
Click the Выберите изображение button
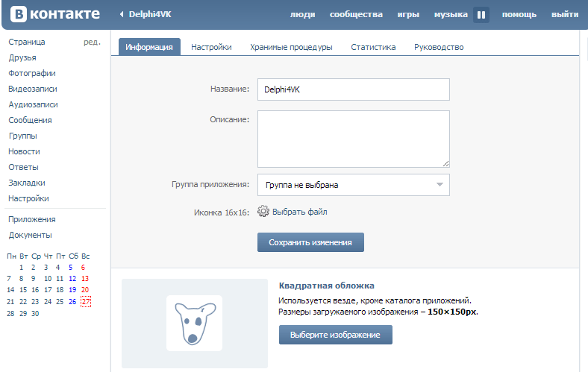[335, 335]
